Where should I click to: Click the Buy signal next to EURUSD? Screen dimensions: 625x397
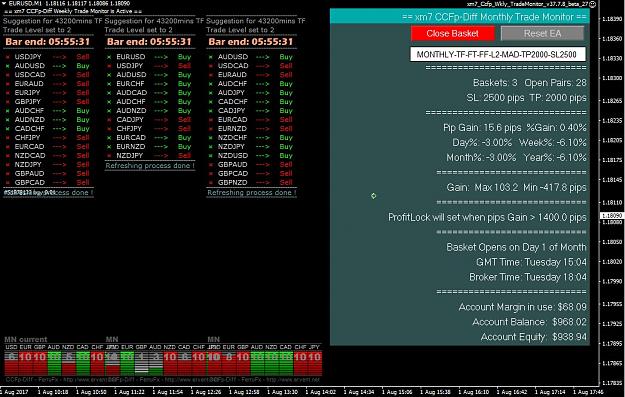(185, 57)
